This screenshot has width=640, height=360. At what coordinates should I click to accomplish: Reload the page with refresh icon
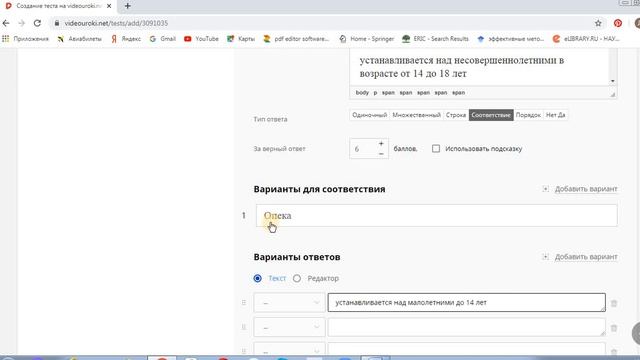[37, 23]
